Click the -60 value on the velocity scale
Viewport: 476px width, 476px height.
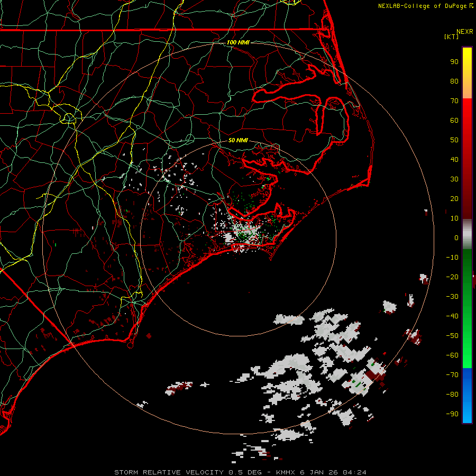[452, 355]
